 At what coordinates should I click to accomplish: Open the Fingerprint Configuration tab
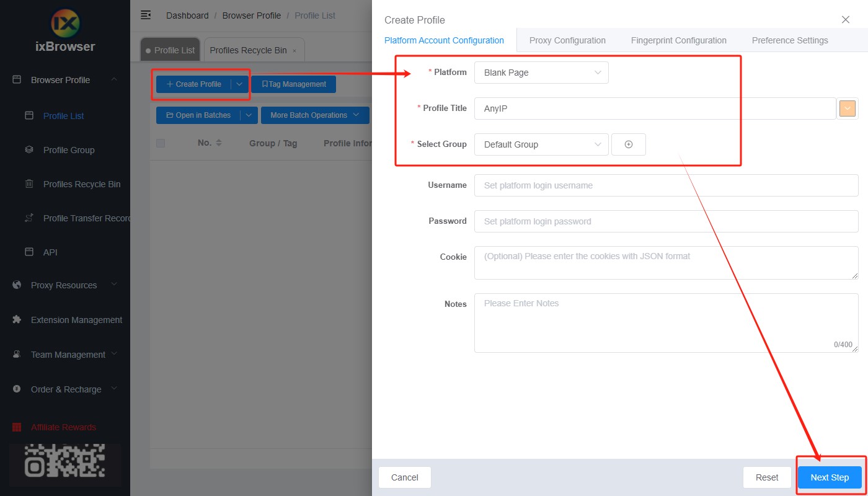[678, 40]
